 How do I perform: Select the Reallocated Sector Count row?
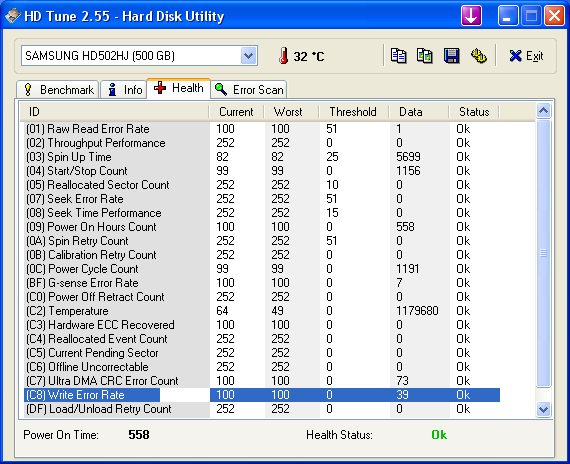(x=262, y=185)
